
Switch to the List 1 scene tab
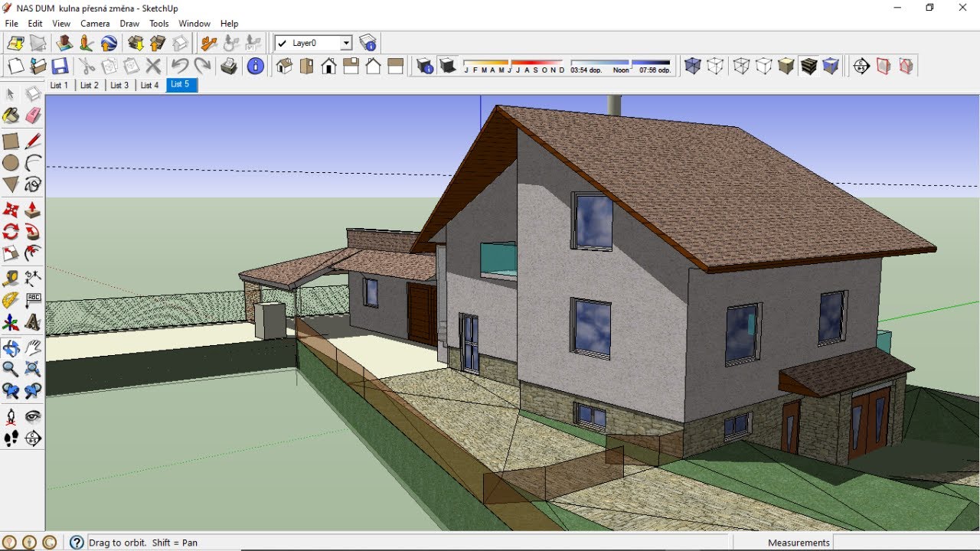coord(59,85)
